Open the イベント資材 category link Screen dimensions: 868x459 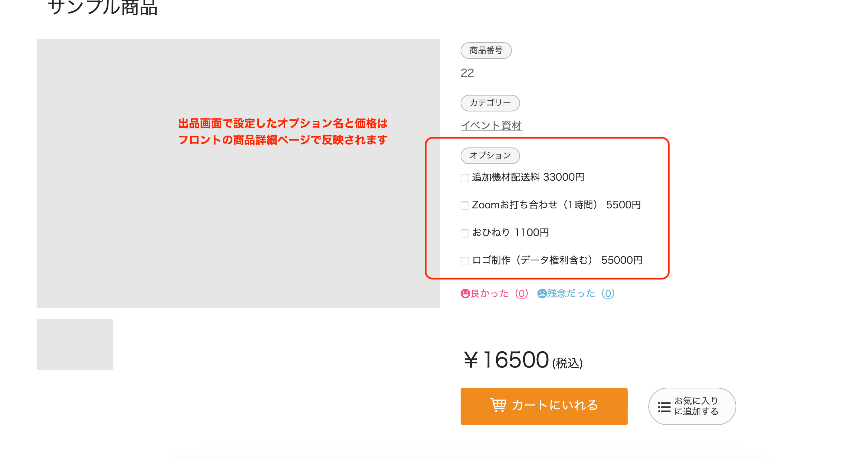coord(491,125)
